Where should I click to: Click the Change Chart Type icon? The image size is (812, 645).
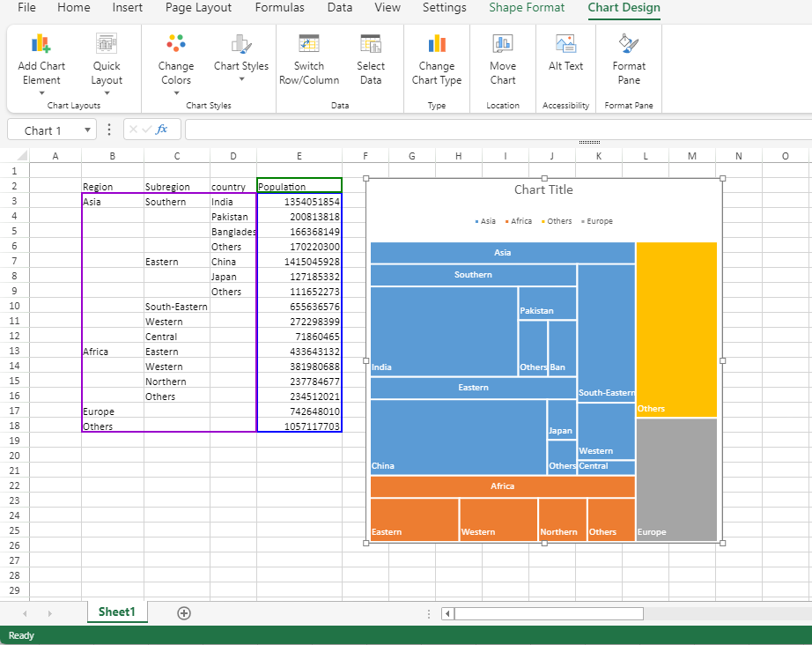pos(437,44)
